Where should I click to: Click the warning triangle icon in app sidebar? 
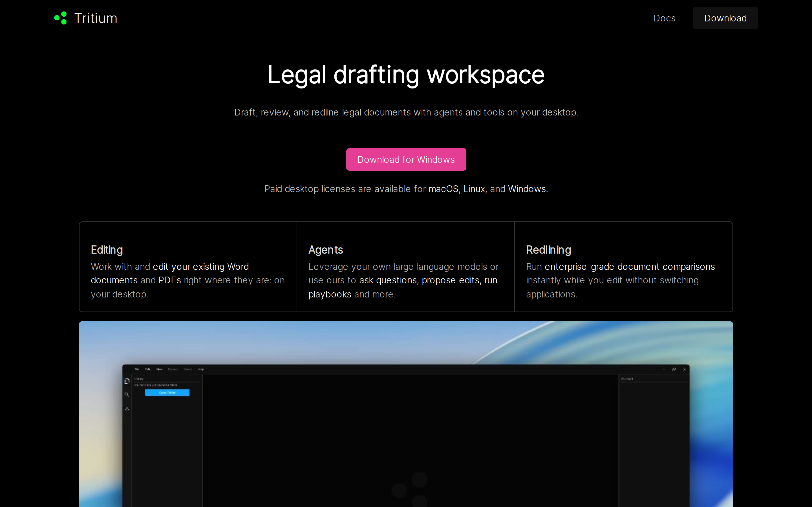(x=127, y=408)
